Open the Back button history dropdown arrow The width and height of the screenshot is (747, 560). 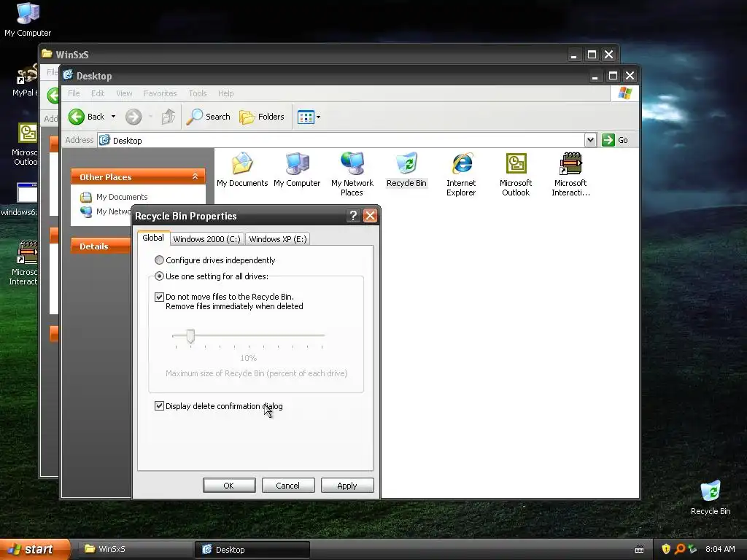[113, 117]
